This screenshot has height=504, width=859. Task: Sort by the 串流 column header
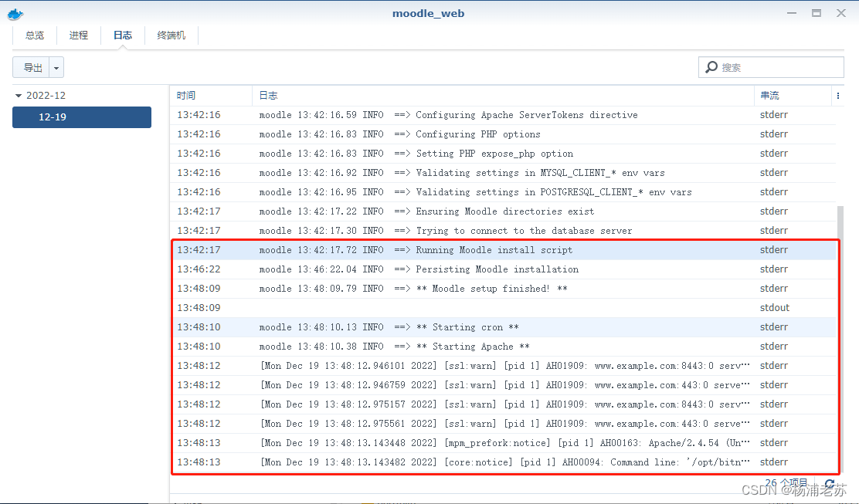tap(793, 96)
